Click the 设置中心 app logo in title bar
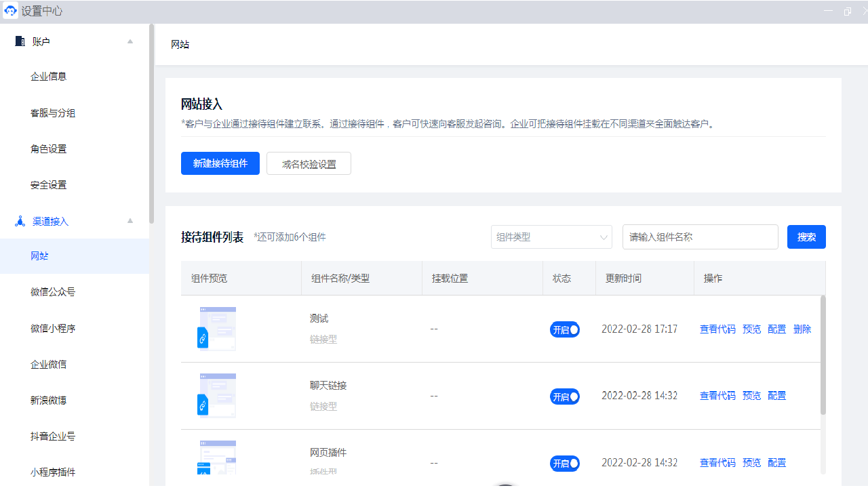The image size is (868, 488). pyautogui.click(x=9, y=11)
